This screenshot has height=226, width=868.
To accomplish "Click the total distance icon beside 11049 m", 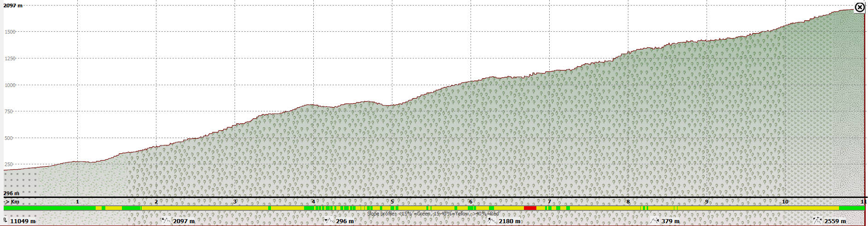I will (6, 220).
